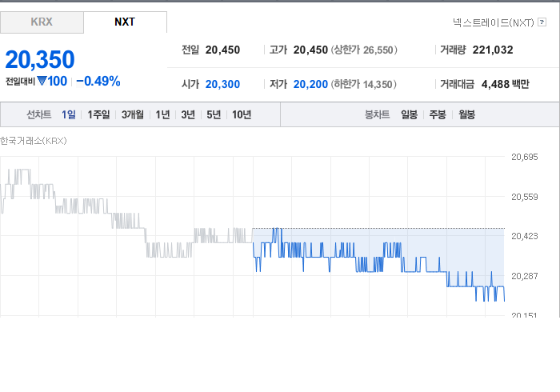Select the 3년 line chart period
560x392 pixels.
click(x=188, y=114)
